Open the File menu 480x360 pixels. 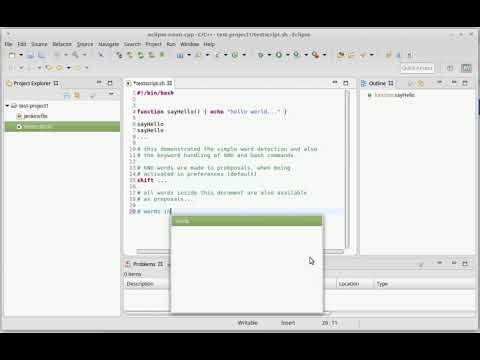pos(8,44)
